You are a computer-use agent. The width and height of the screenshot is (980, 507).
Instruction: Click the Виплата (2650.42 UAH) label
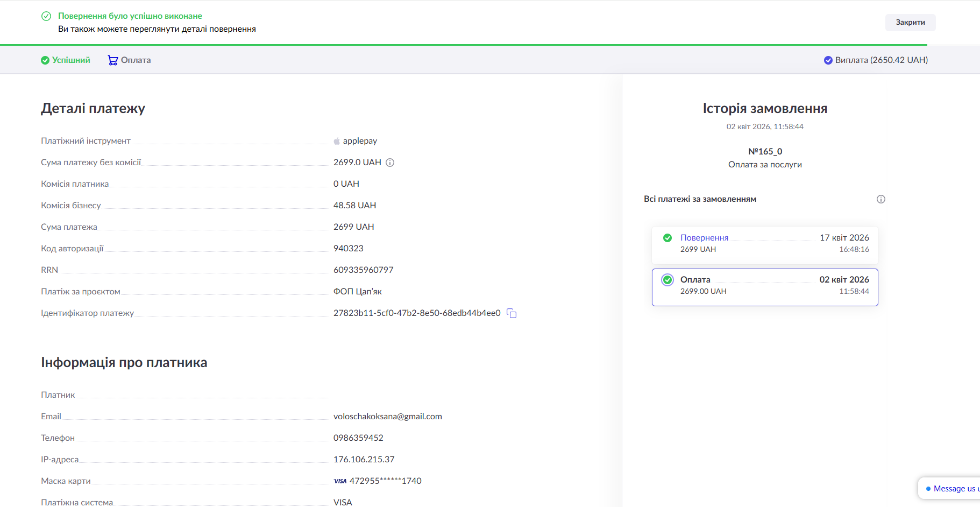click(x=881, y=60)
